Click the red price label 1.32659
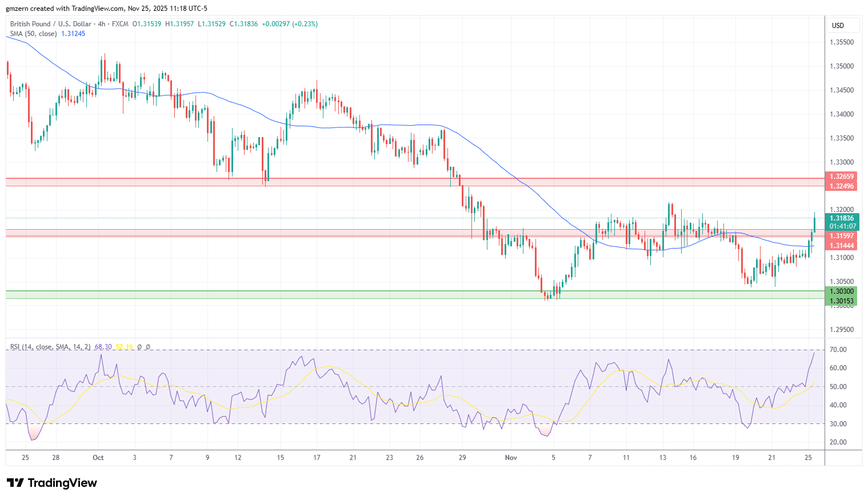868x500 pixels. [x=842, y=177]
